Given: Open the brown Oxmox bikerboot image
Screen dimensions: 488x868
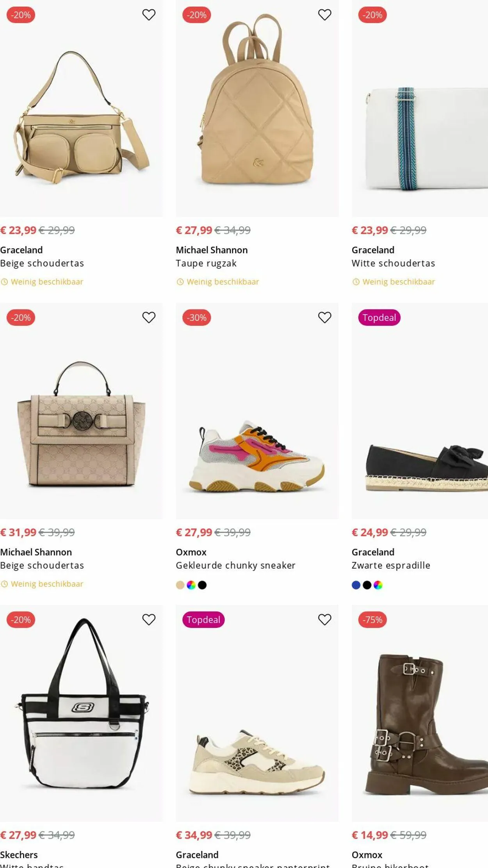Looking at the screenshot, I should (x=420, y=722).
